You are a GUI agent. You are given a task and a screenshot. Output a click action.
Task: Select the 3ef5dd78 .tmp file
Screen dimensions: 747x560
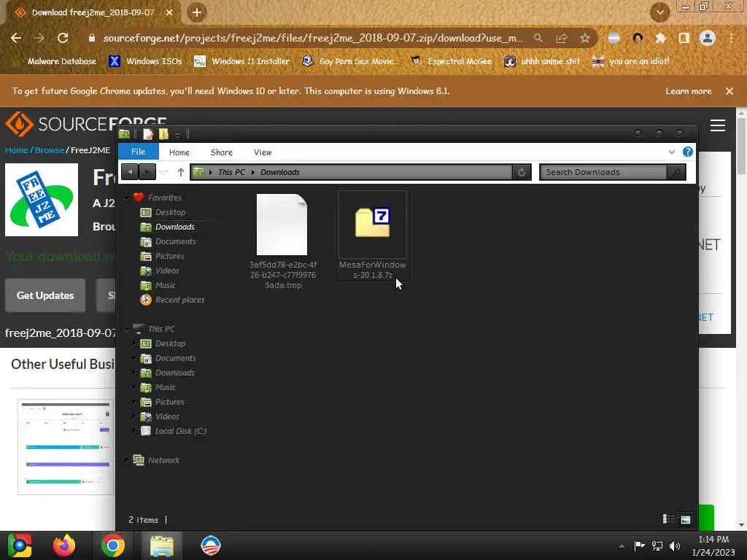[x=282, y=241]
